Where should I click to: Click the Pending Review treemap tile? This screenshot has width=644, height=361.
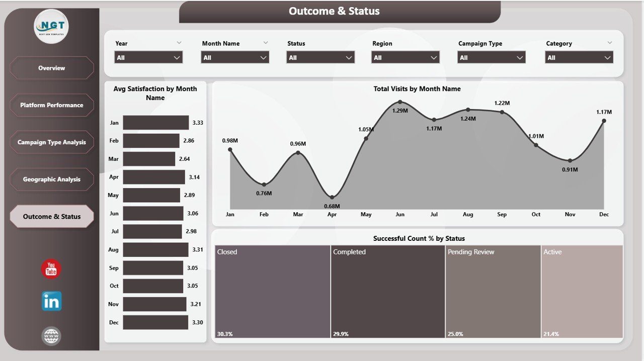(x=493, y=292)
